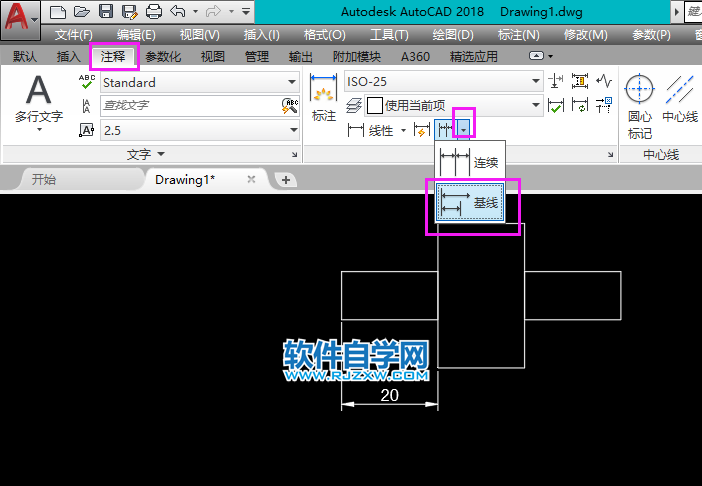Switch to the 视图 ribbon tab

click(212, 56)
